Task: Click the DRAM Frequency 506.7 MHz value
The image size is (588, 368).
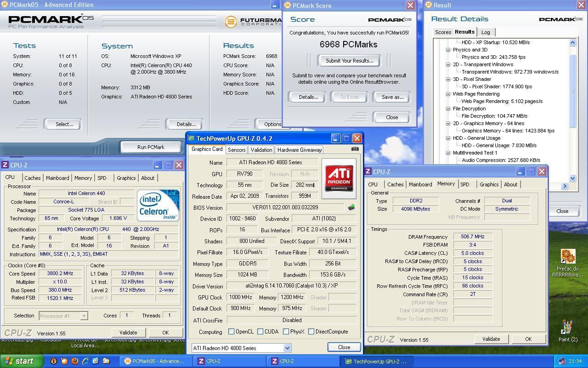Action: pos(472,236)
